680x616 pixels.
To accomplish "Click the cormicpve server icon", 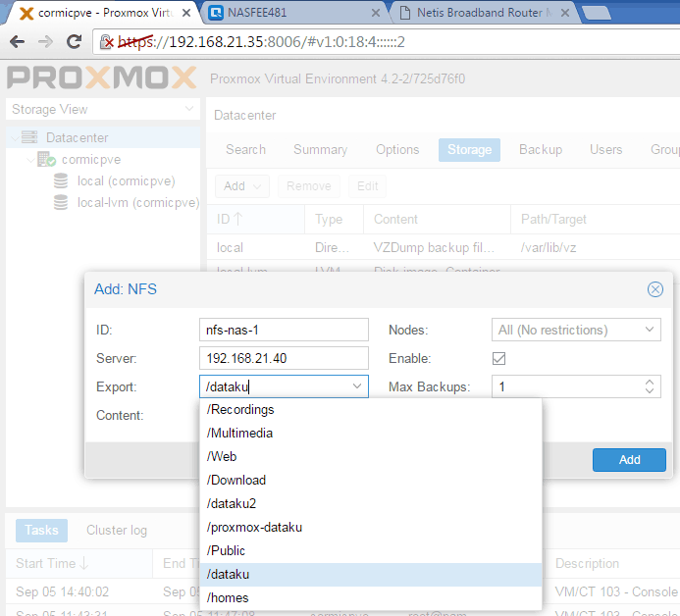I will click(x=46, y=159).
